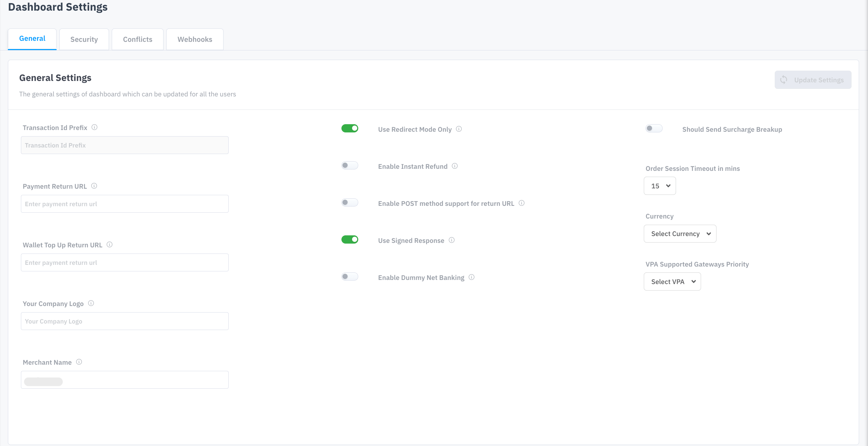Click info icon next to Enable Dummy Net Banking
This screenshot has width=868, height=446.
(x=472, y=277)
